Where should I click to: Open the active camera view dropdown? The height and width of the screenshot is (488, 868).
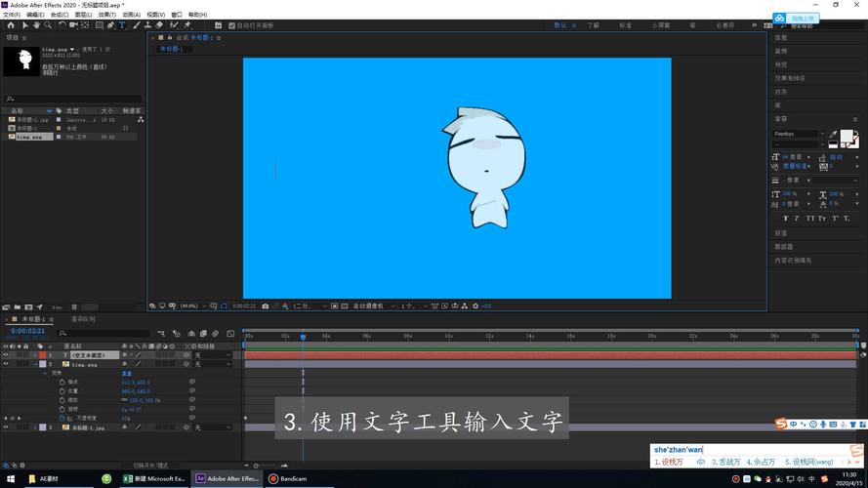tap(374, 305)
